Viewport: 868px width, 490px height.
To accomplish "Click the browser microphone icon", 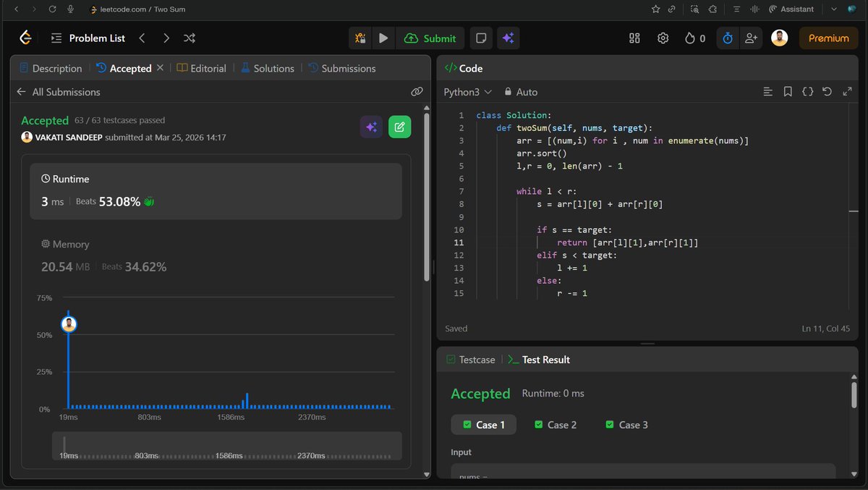I will (x=70, y=9).
